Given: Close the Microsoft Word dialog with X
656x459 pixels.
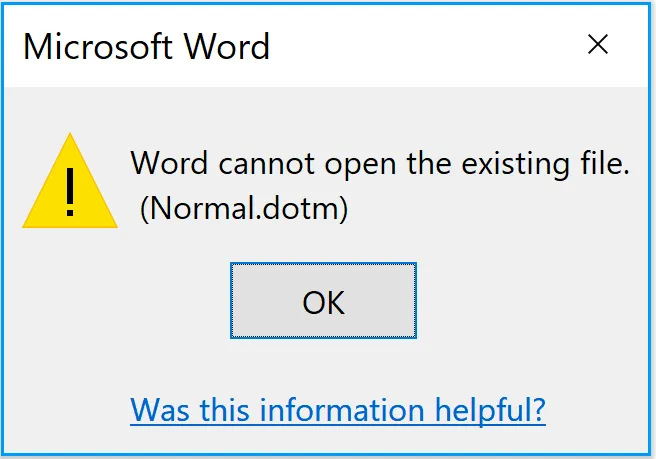Looking at the screenshot, I should click(x=598, y=44).
